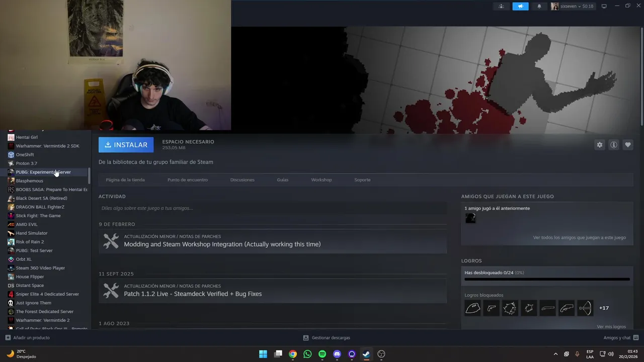Select the small splatter achievement icon
The width and height of the screenshot is (644, 362).
coord(529,308)
